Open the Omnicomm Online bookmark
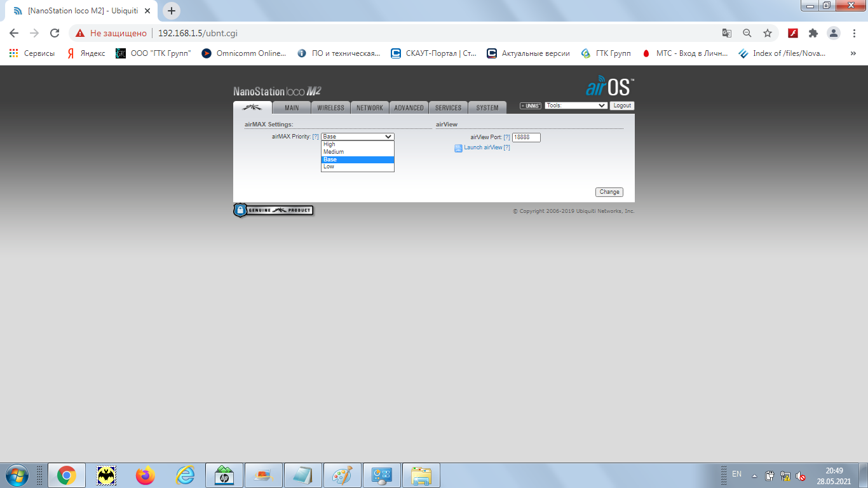The height and width of the screenshot is (488, 868). pyautogui.click(x=244, y=53)
